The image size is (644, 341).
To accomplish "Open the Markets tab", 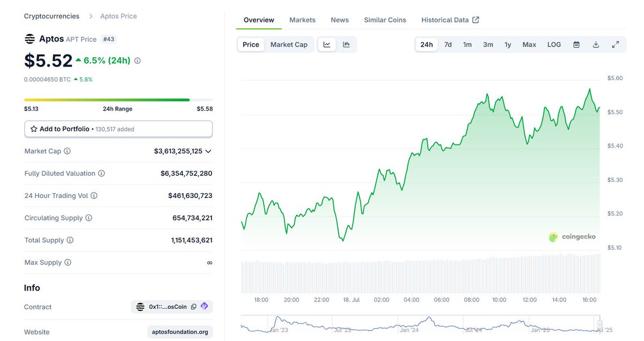I will point(302,20).
